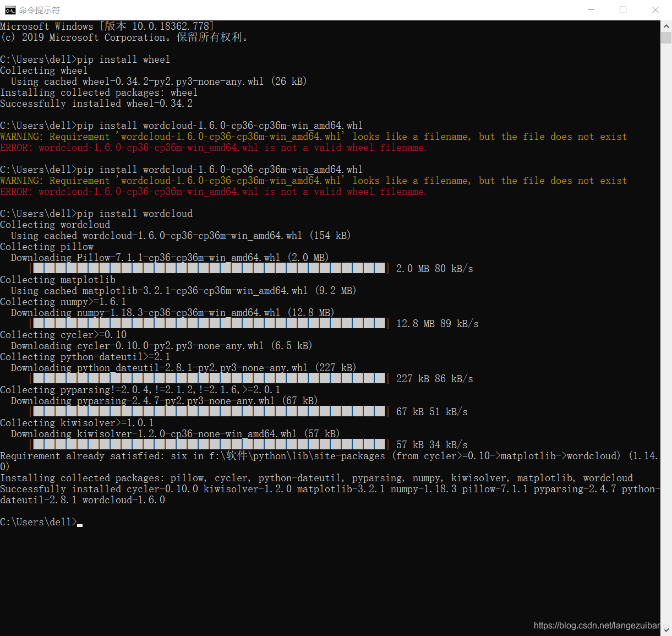The image size is (672, 636).
Task: Click the Pillow 2.0 MB download progress bar
Action: (x=209, y=268)
